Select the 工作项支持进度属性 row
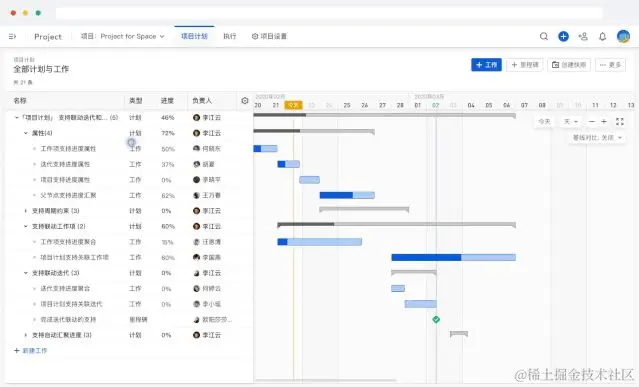 [x=129, y=149]
